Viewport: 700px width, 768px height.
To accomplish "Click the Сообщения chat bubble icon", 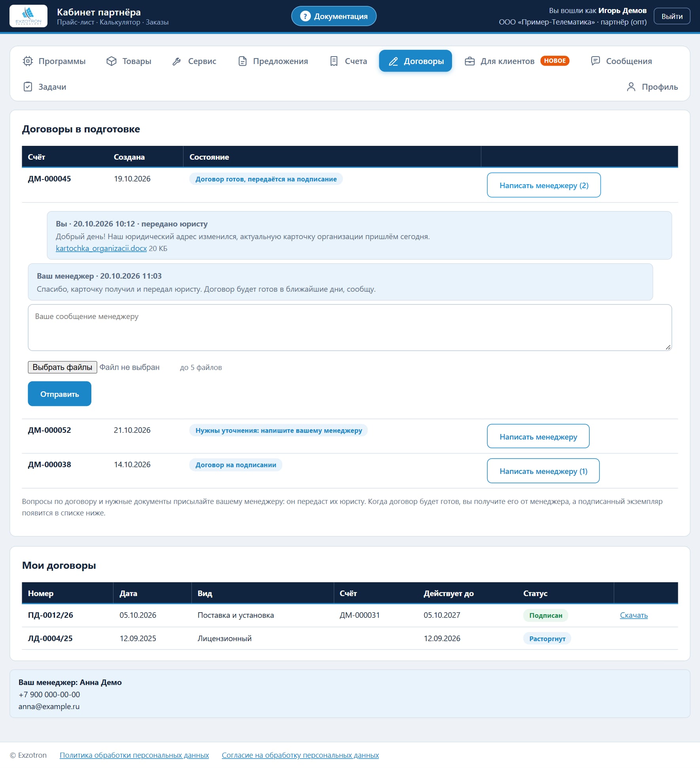I will pyautogui.click(x=595, y=61).
